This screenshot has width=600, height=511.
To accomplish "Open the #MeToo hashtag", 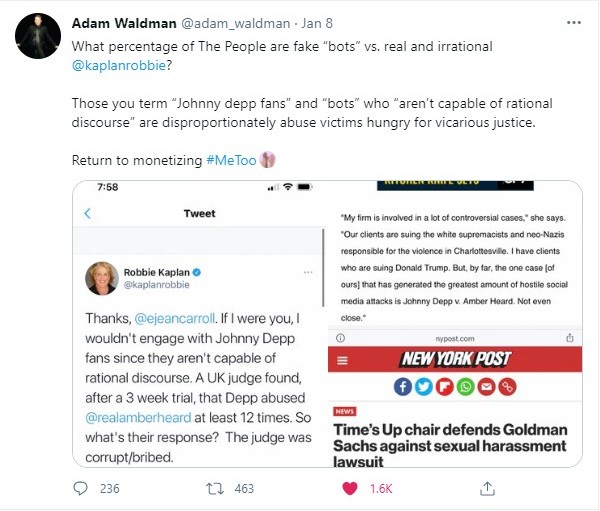I will point(231,160).
